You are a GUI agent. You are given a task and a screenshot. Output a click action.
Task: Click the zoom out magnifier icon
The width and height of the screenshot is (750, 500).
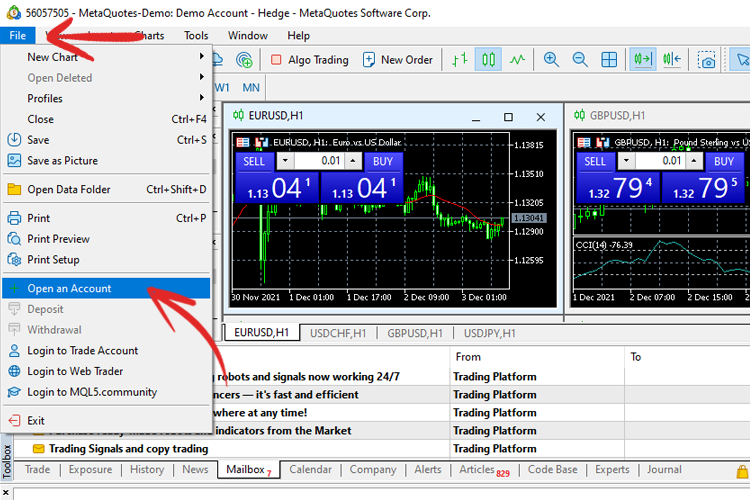click(580, 60)
